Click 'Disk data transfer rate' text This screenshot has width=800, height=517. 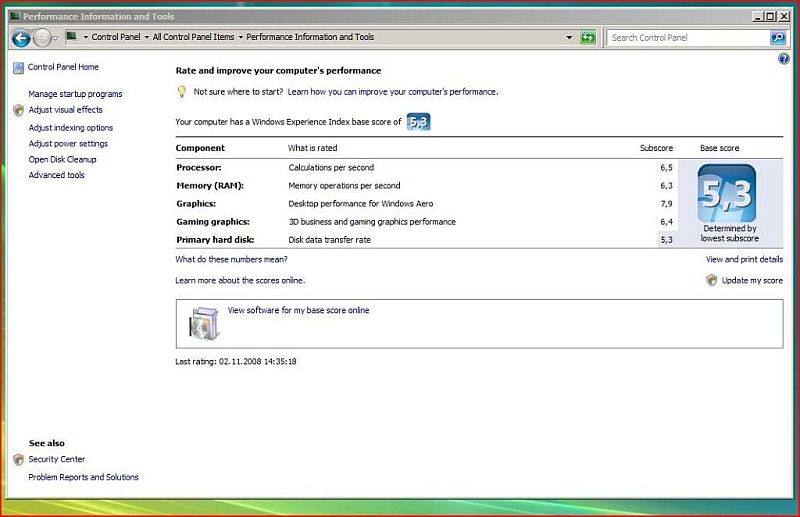pos(330,240)
